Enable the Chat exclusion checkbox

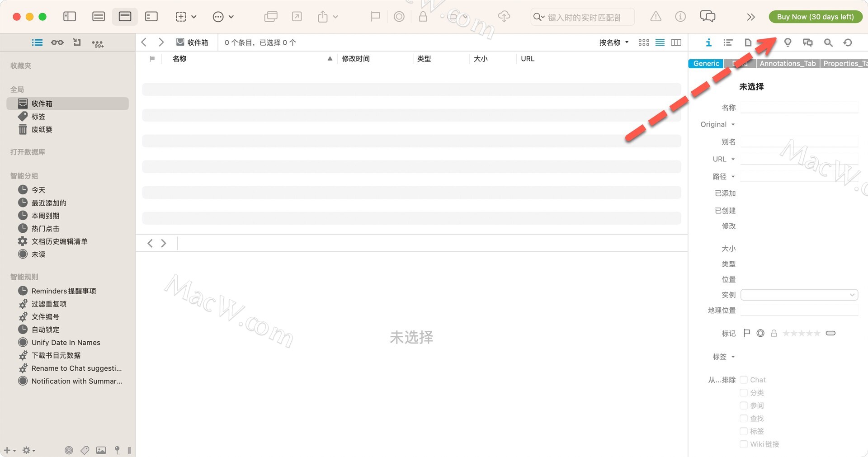click(x=744, y=380)
